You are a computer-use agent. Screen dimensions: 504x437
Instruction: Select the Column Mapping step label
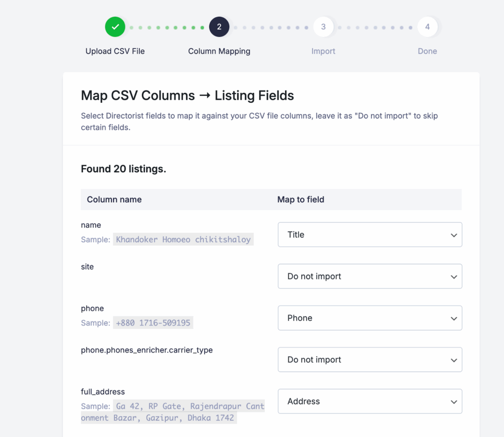pos(219,51)
